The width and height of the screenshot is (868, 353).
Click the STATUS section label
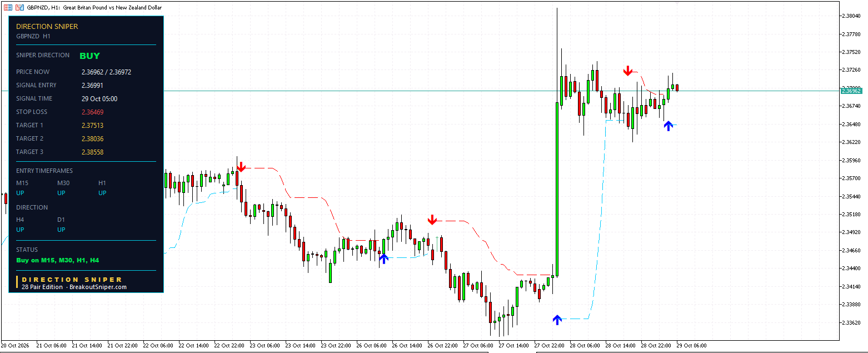(x=27, y=250)
